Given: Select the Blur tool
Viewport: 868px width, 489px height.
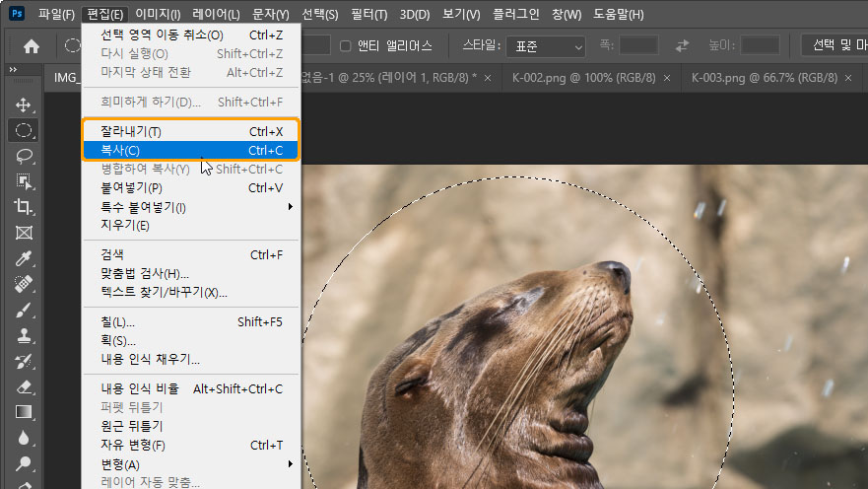Looking at the screenshot, I should tap(24, 438).
